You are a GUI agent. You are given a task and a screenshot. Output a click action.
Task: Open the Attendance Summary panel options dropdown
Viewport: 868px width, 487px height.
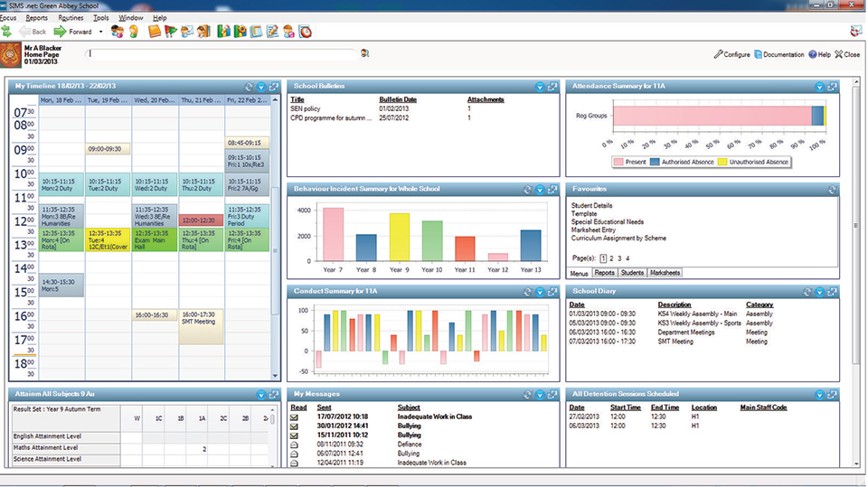click(820, 87)
